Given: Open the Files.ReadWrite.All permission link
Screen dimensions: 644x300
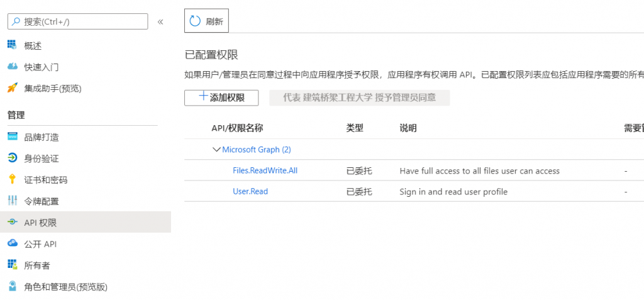Looking at the screenshot, I should point(265,170).
